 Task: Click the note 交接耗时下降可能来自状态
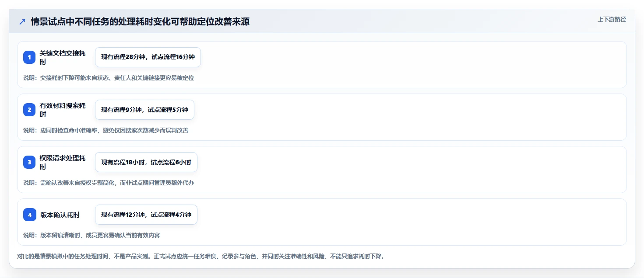tap(109, 78)
